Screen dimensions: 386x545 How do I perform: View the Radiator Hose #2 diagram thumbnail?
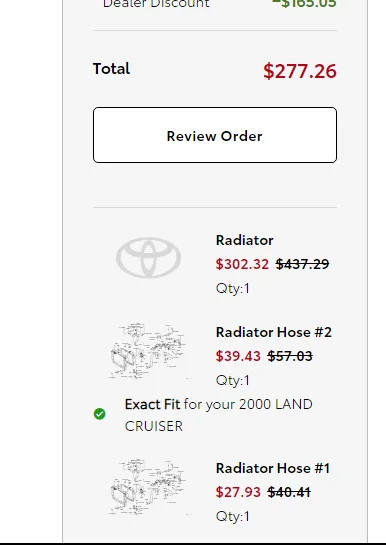point(148,351)
